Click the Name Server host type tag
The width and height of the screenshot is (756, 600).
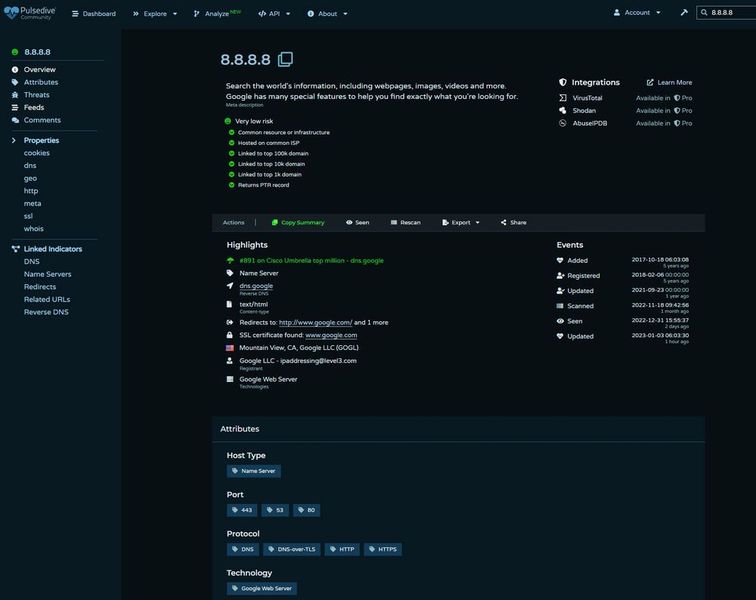pyautogui.click(x=254, y=471)
